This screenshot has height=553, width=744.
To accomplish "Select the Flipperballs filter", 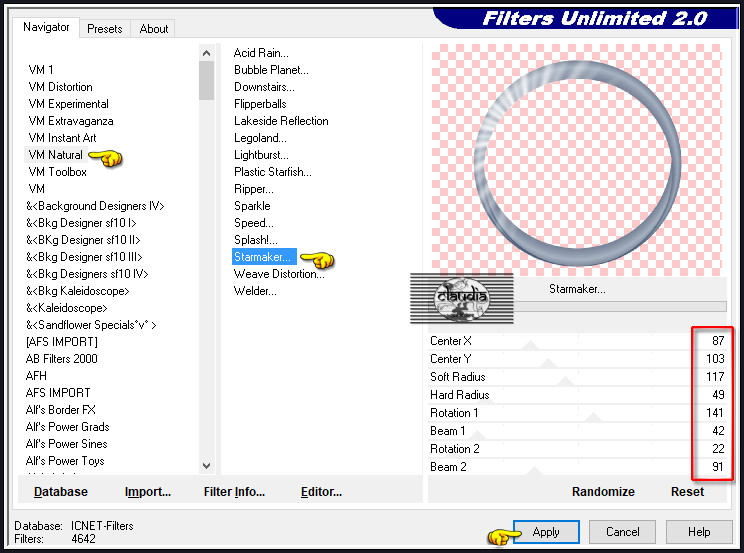I will pos(260,104).
